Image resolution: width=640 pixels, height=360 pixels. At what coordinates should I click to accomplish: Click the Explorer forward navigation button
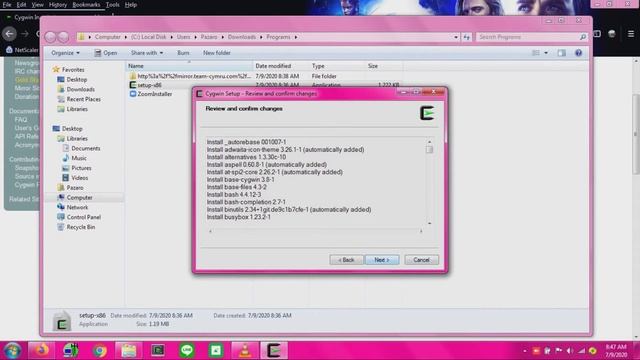click(x=63, y=37)
